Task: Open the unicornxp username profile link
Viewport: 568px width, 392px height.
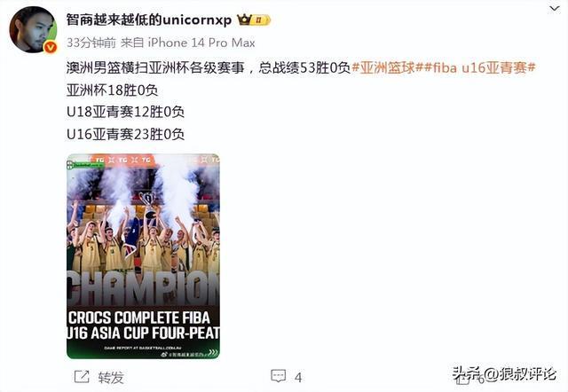Action: coord(149,20)
